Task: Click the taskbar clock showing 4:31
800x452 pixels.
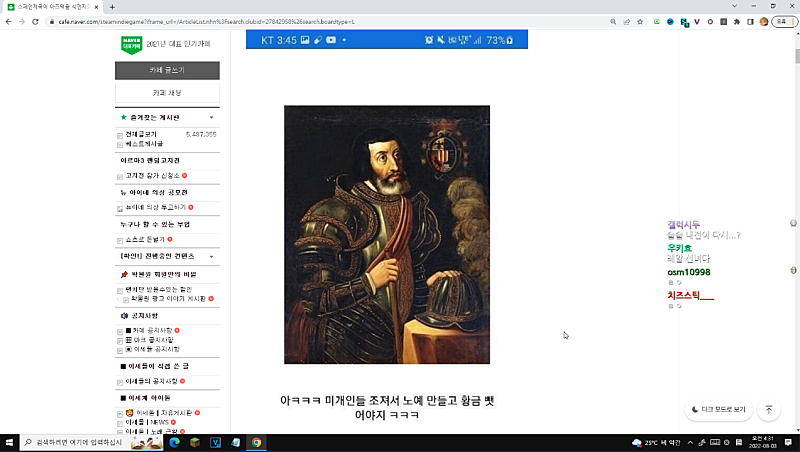Action: click(x=763, y=442)
